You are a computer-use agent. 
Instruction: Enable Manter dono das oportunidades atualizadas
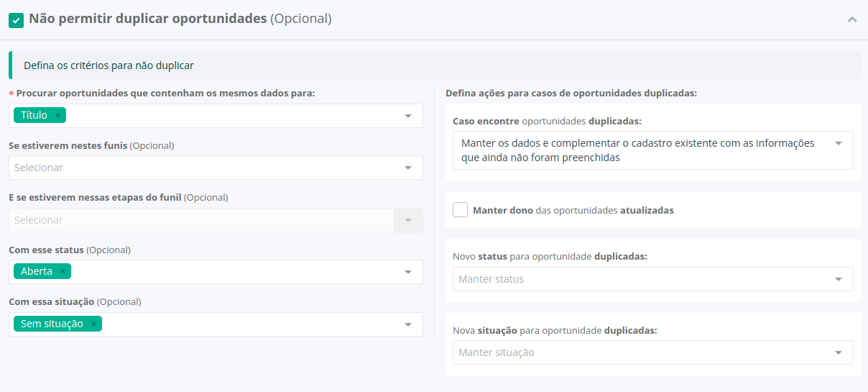click(461, 210)
